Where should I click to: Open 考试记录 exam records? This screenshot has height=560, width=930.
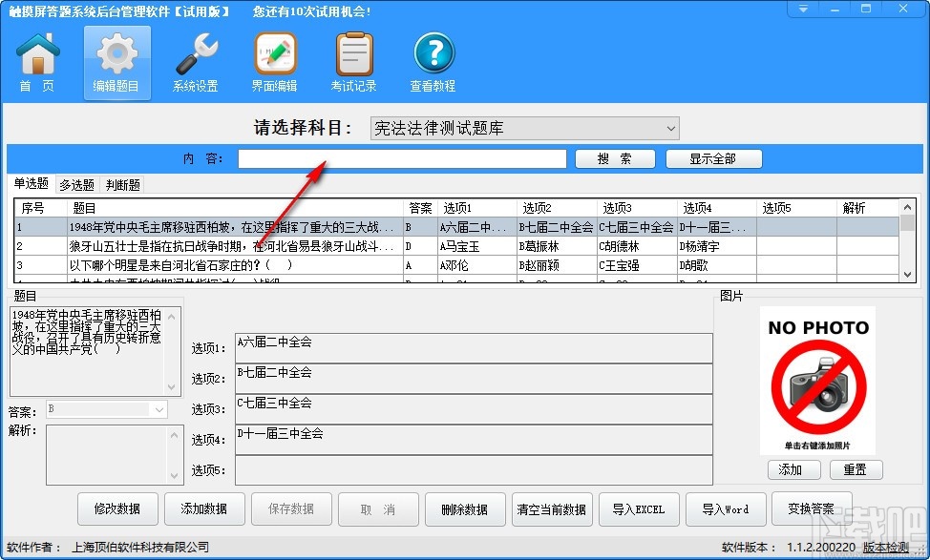point(352,60)
